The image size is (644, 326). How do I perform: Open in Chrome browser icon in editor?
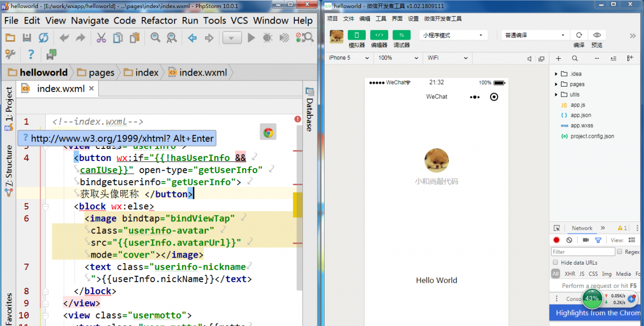pyautogui.click(x=268, y=132)
